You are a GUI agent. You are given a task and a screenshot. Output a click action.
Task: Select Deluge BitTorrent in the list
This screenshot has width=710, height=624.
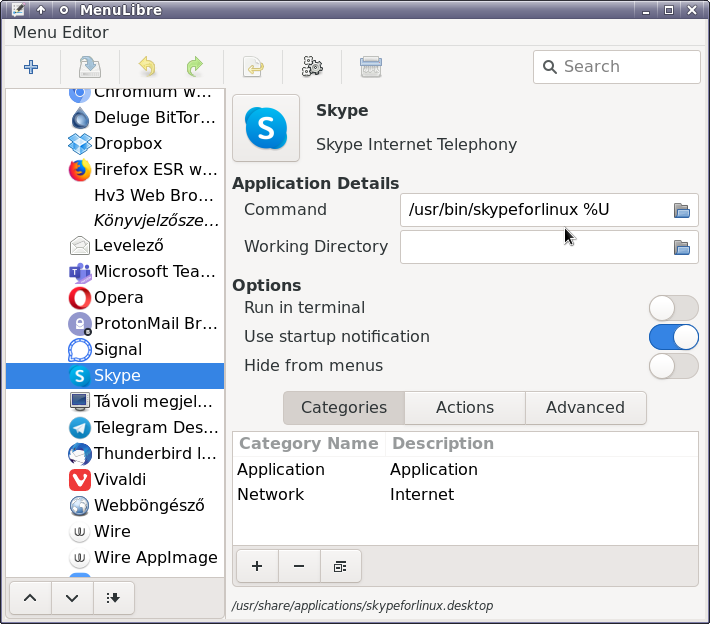tap(115, 118)
